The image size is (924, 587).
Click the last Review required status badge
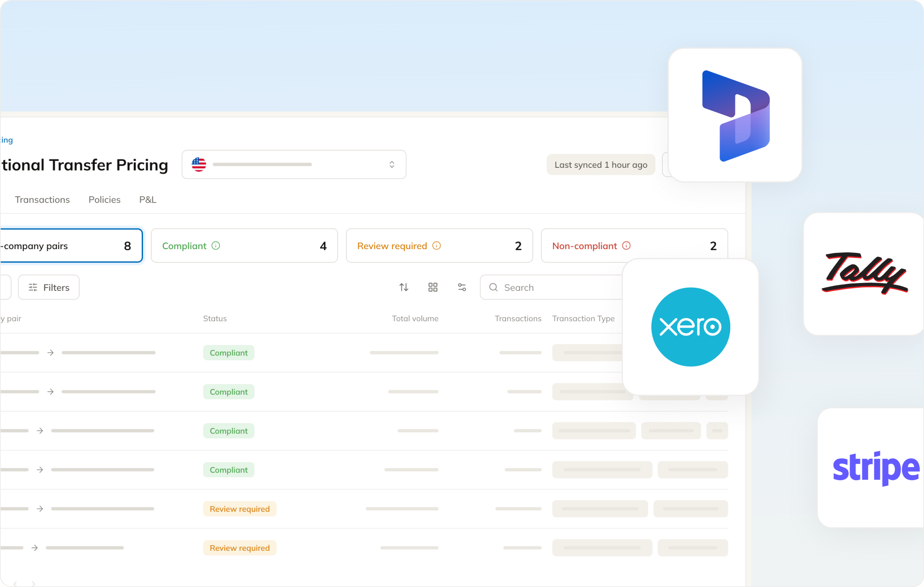point(240,548)
